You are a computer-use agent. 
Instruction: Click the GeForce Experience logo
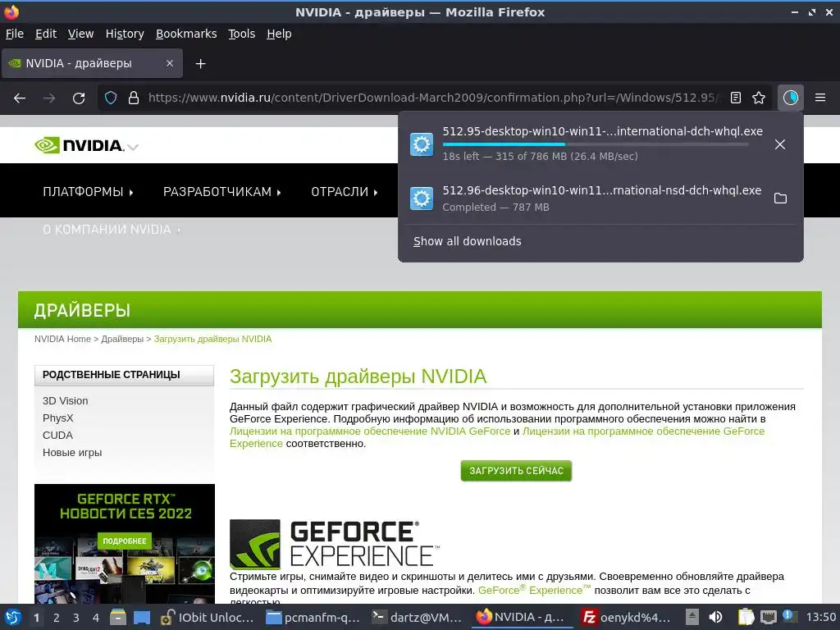pyautogui.click(x=333, y=543)
